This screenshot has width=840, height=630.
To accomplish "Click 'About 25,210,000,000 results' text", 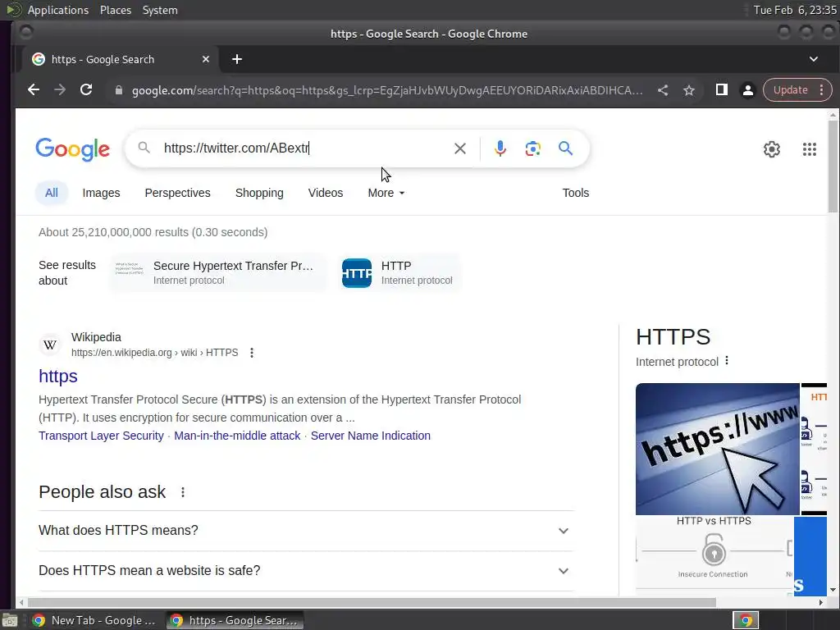I will pos(153,232).
